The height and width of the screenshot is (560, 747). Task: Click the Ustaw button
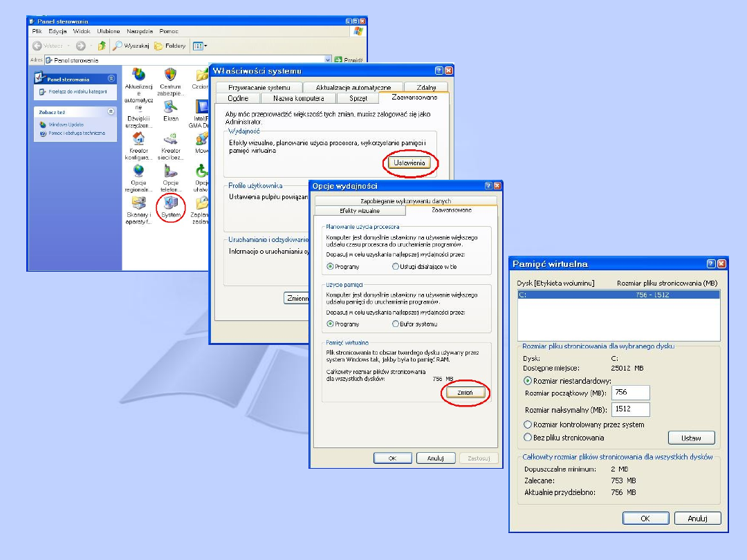(x=691, y=438)
